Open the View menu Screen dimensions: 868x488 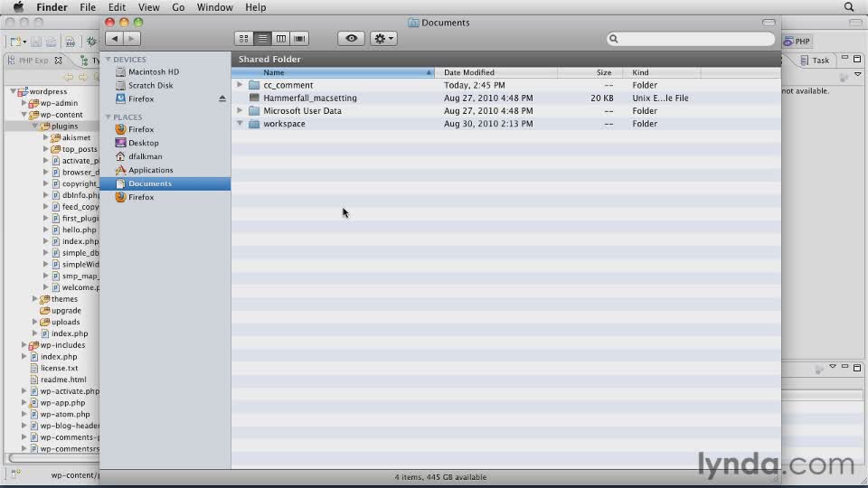[148, 7]
